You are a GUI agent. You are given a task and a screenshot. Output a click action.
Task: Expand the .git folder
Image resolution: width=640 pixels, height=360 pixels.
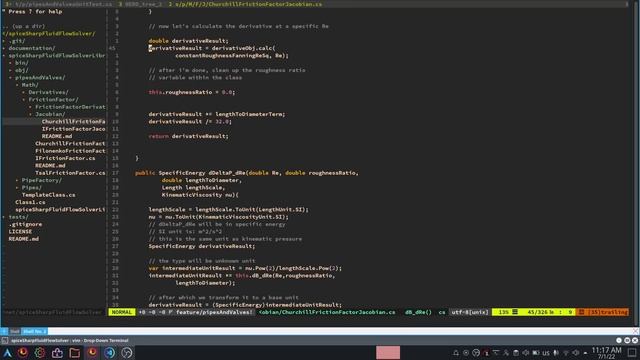(14, 41)
